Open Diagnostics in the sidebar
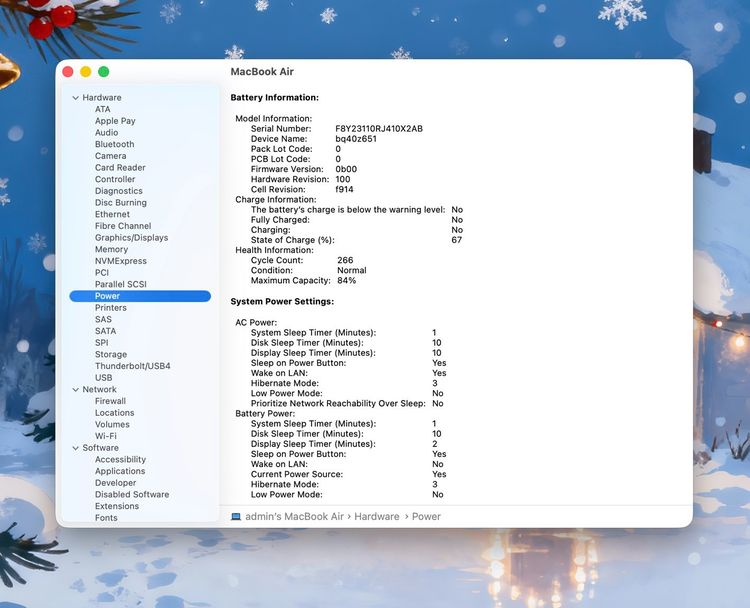750x608 pixels. pyautogui.click(x=119, y=191)
